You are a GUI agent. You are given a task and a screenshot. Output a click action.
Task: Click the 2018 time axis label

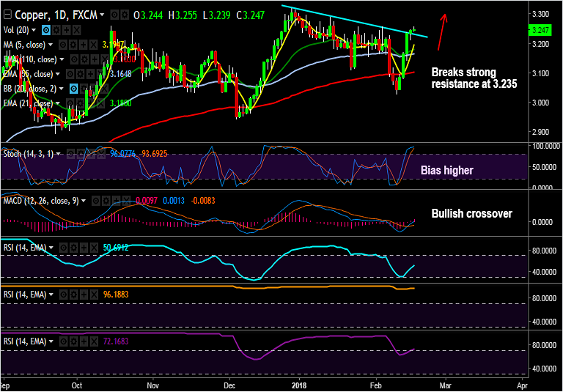click(299, 385)
